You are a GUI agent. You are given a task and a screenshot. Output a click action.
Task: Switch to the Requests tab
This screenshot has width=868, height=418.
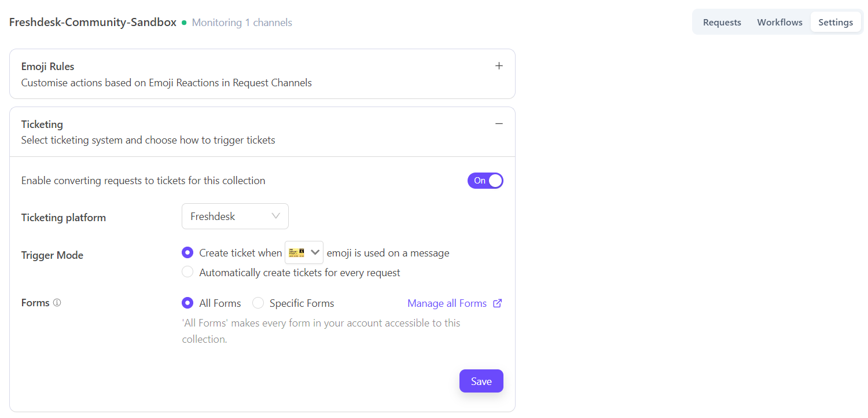[722, 23]
